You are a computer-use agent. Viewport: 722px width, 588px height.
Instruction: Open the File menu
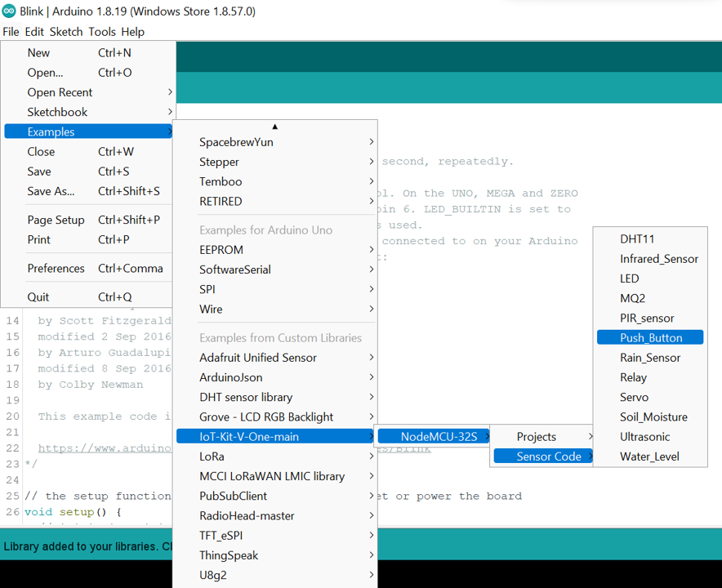(x=11, y=32)
